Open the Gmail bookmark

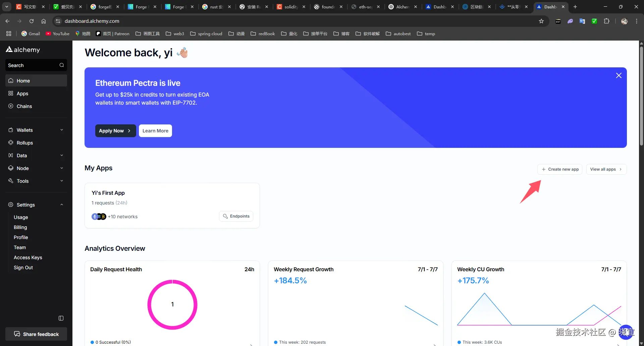pyautogui.click(x=31, y=34)
